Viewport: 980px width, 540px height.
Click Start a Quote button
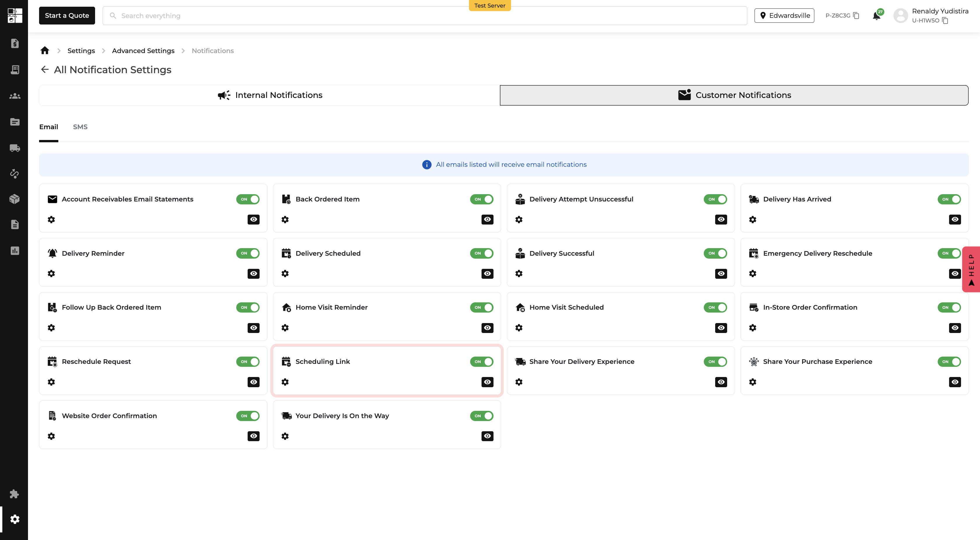coord(67,15)
